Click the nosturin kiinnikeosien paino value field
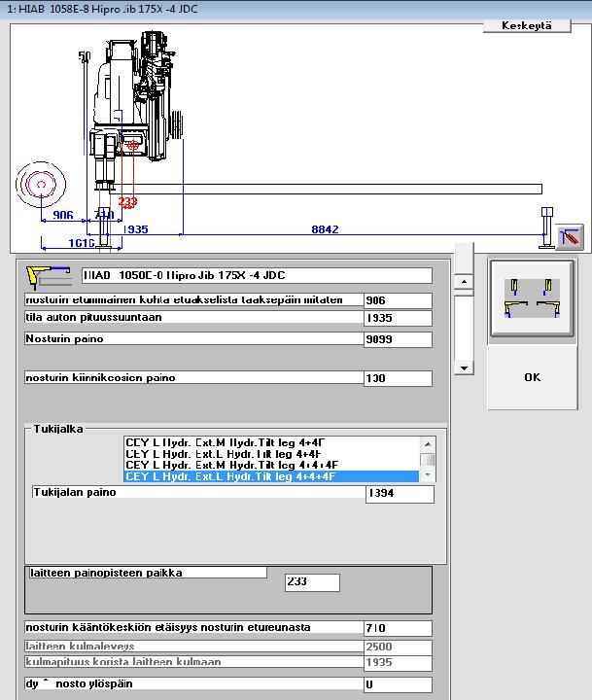The width and height of the screenshot is (592, 700). [x=398, y=378]
